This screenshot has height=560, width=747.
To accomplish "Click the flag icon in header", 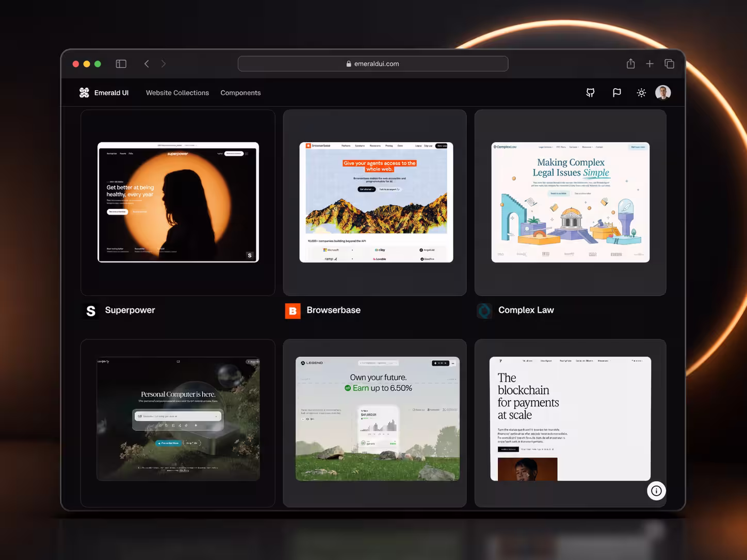I will click(x=616, y=93).
